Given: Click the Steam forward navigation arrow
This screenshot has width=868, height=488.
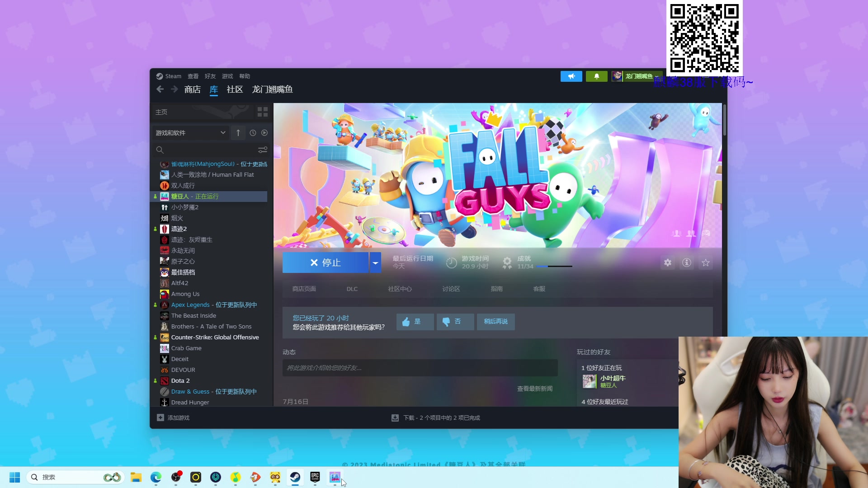Looking at the screenshot, I should (x=174, y=89).
